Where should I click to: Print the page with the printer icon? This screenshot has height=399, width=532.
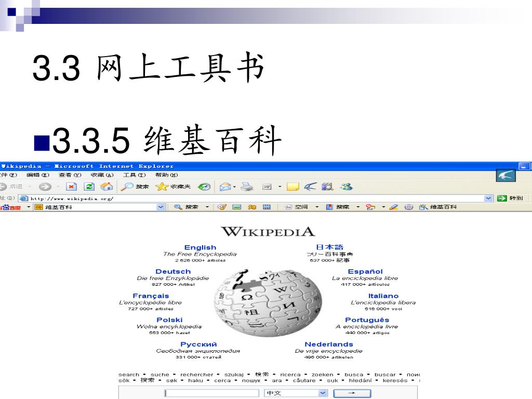tap(247, 187)
